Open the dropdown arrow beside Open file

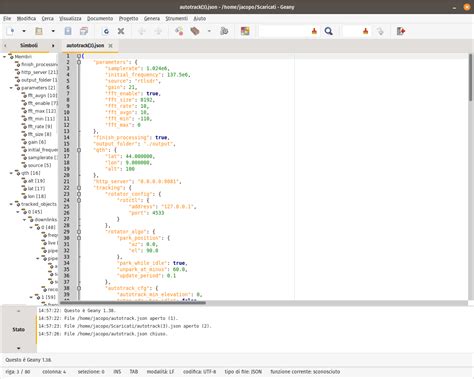tap(53, 31)
